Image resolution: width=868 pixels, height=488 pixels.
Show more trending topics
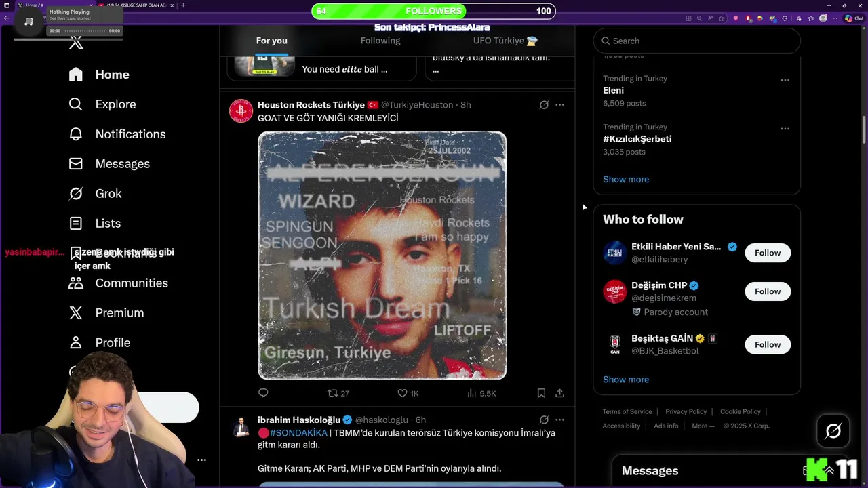(x=626, y=180)
